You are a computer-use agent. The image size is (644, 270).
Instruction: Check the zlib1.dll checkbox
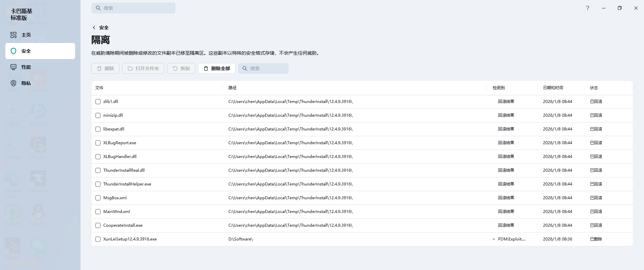click(x=98, y=102)
